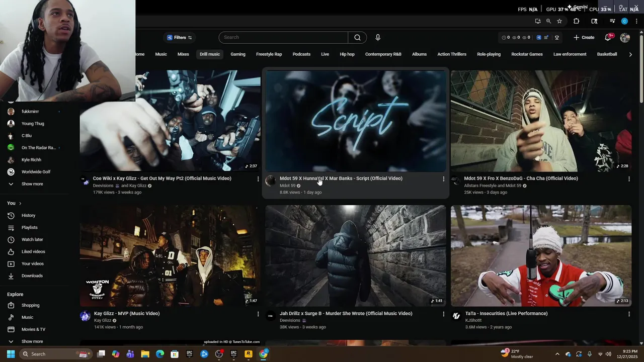Expand 'Show more' under subscriptions
This screenshot has height=362, width=644.
[x=32, y=184]
